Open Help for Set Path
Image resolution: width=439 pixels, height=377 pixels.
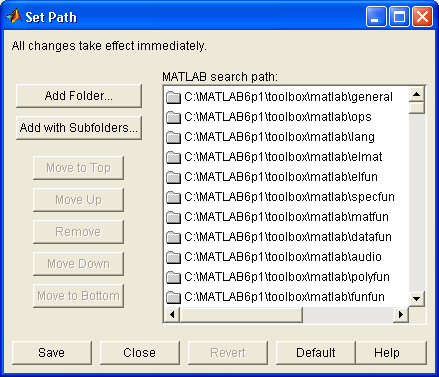point(391,353)
